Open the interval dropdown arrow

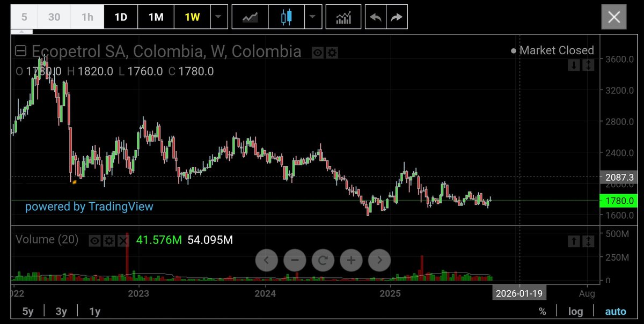[218, 17]
